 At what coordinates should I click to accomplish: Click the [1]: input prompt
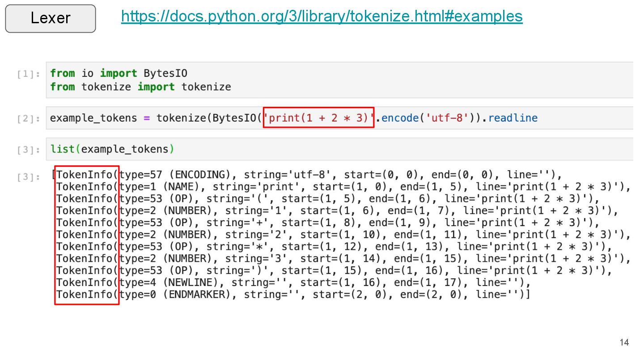pos(30,74)
